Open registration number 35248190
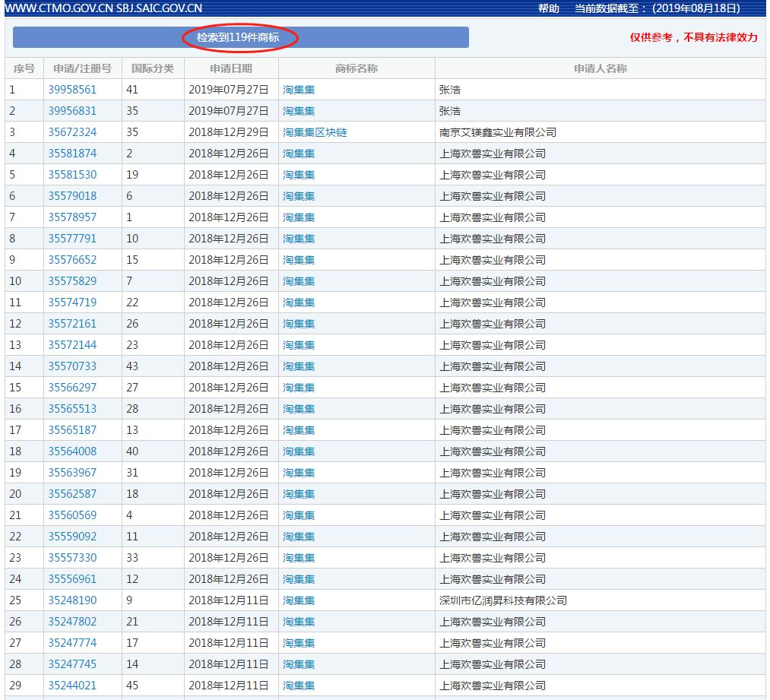The width and height of the screenshot is (770, 700). click(72, 600)
